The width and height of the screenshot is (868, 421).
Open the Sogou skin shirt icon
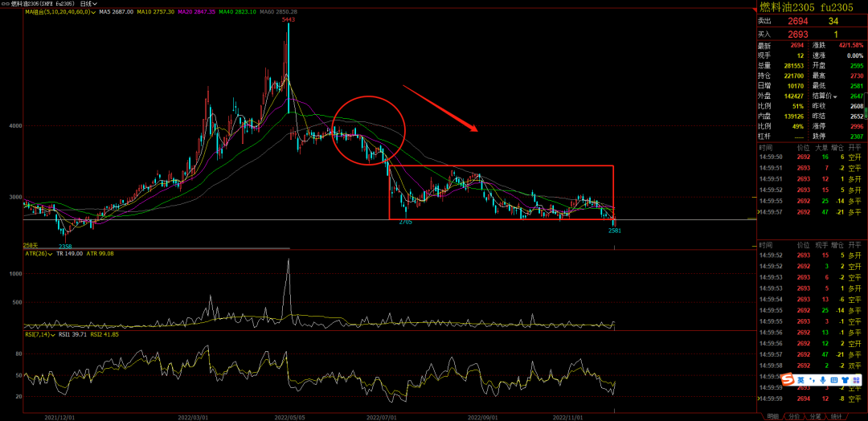[x=845, y=380]
